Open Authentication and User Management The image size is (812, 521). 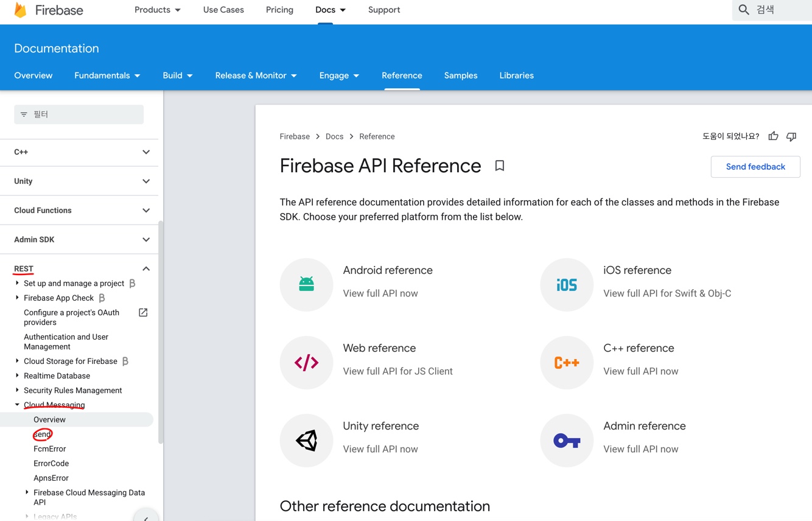click(66, 341)
